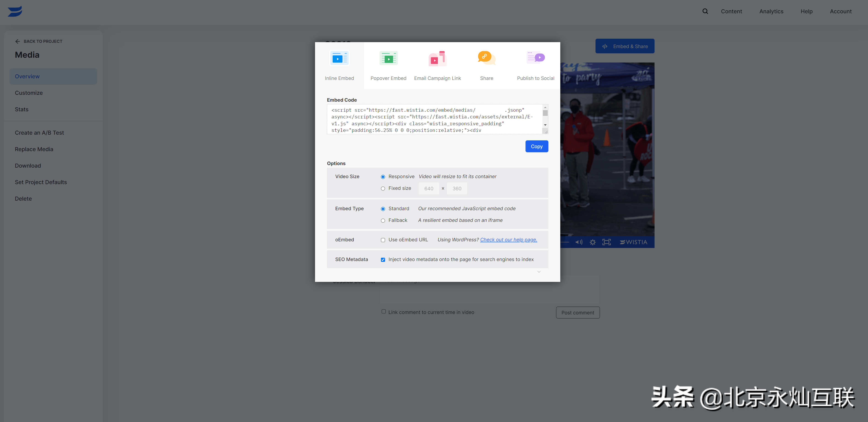
Task: Select the Share link icon
Action: (486, 58)
